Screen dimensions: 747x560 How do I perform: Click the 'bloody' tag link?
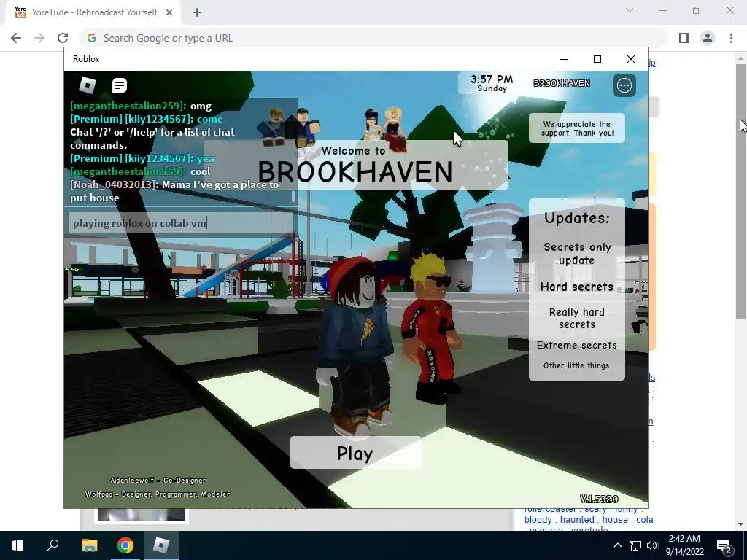click(538, 519)
